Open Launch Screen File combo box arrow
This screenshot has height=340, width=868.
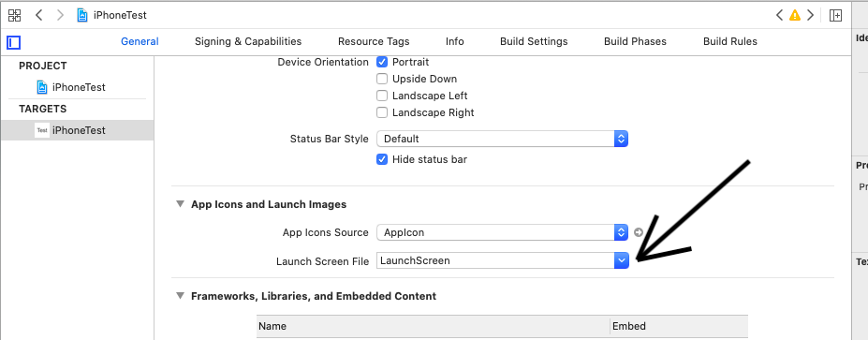click(x=622, y=260)
